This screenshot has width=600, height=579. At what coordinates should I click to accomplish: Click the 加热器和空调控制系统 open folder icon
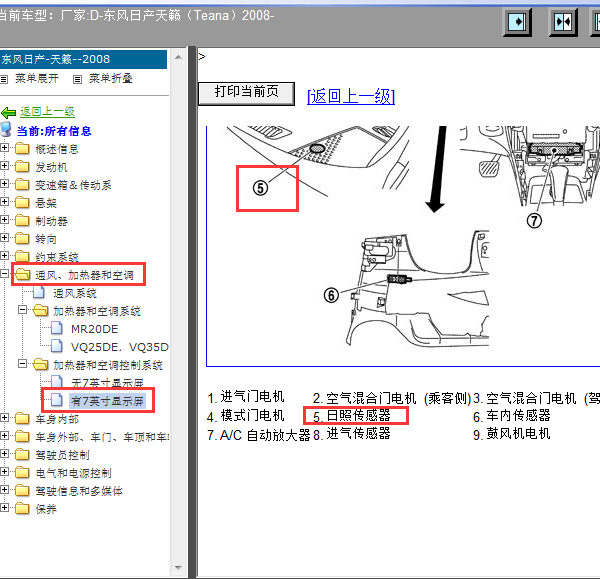point(41,364)
